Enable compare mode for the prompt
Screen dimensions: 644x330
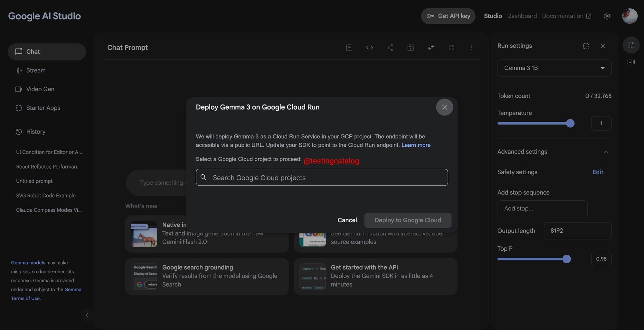pyautogui.click(x=431, y=47)
